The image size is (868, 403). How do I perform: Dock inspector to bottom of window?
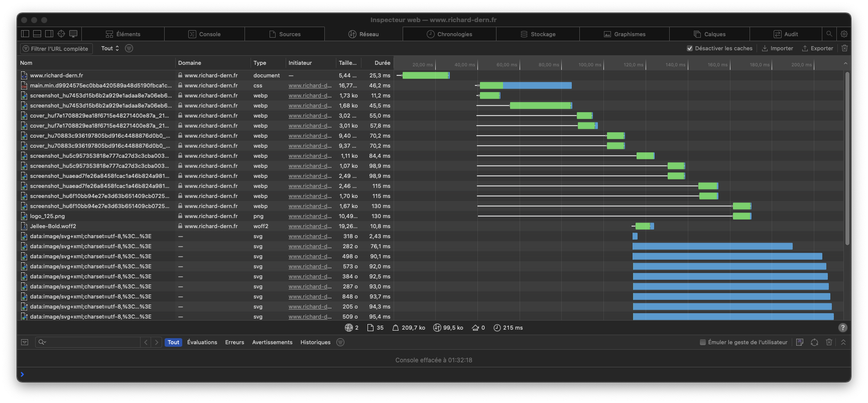tap(37, 34)
